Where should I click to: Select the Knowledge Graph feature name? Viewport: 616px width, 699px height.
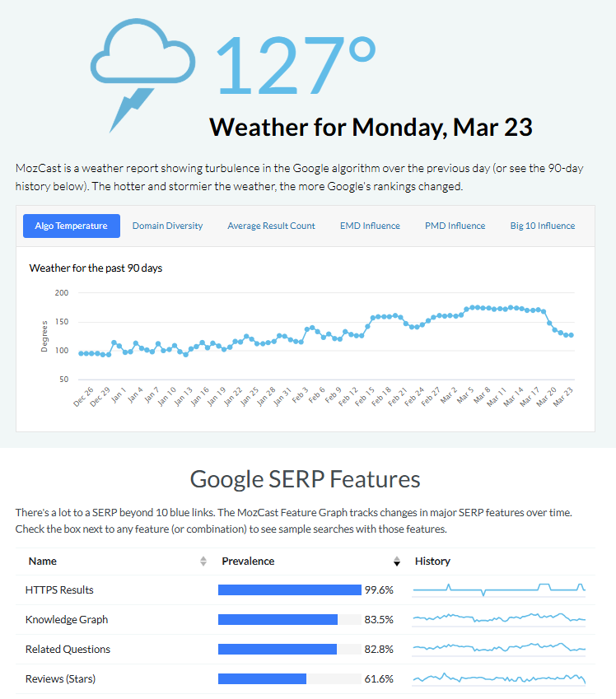pos(67,619)
